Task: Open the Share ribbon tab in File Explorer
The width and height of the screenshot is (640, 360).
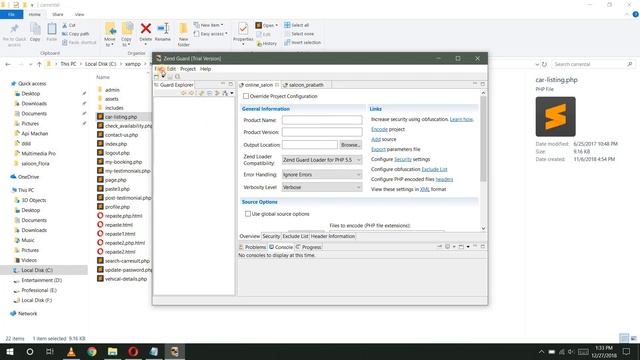Action: click(58, 14)
